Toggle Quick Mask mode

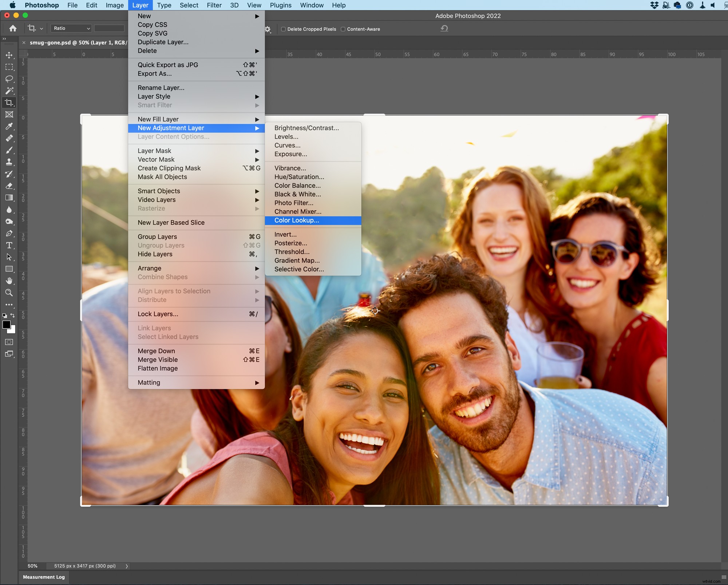(9, 342)
